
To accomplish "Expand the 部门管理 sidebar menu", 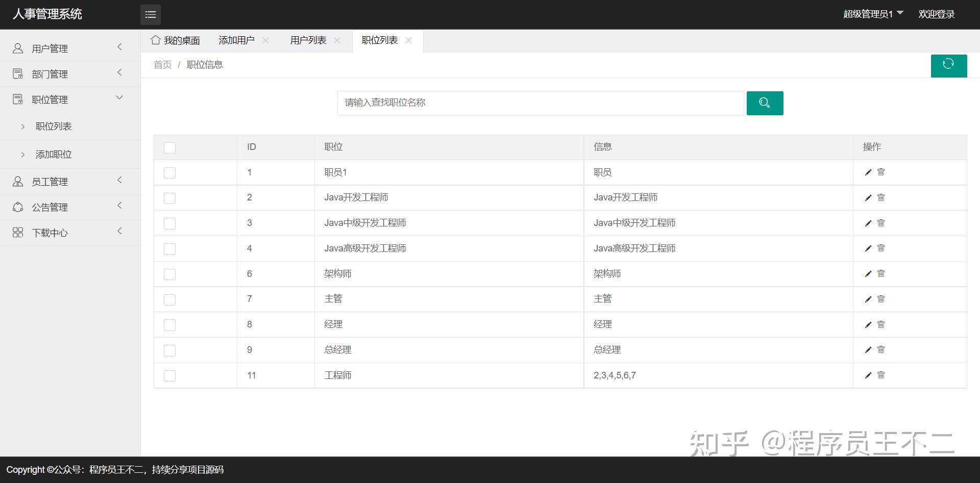I will click(x=70, y=74).
